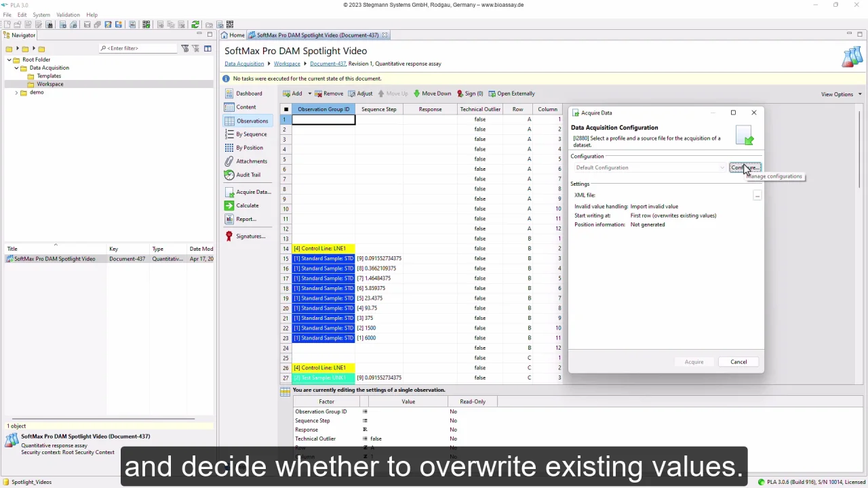Click the Configure button
This screenshot has height=488, width=868.
coord(745,167)
